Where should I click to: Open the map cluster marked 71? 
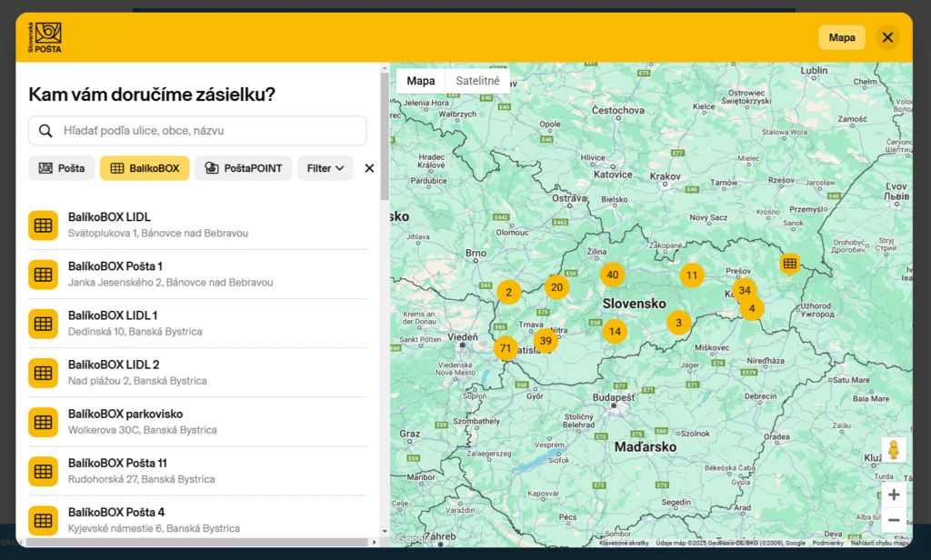tap(506, 348)
